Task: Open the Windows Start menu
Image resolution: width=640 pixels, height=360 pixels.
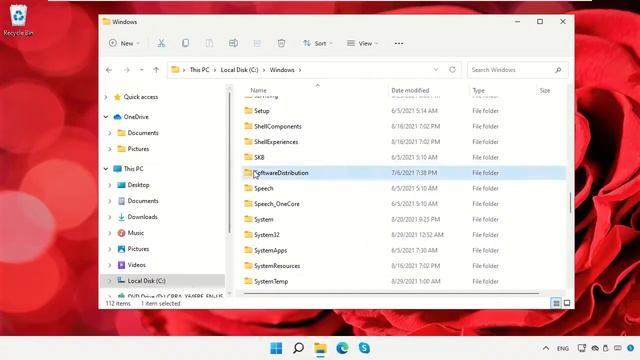Action: pyautogui.click(x=276, y=348)
